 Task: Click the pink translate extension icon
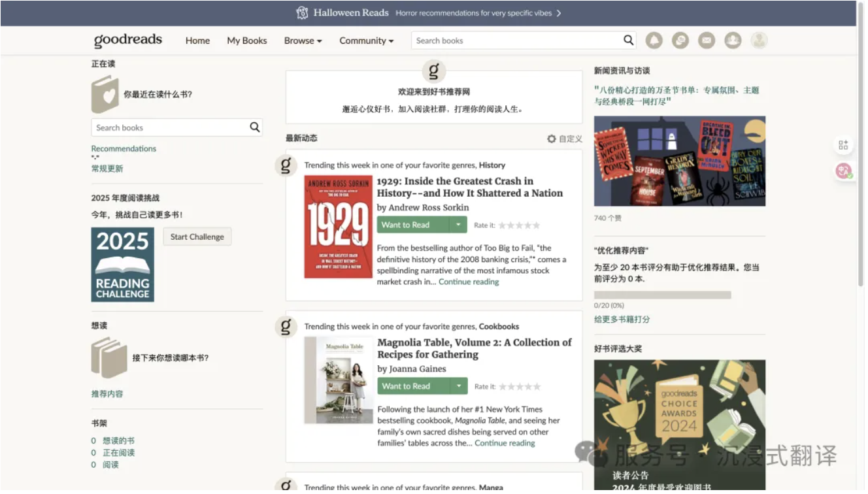[843, 171]
